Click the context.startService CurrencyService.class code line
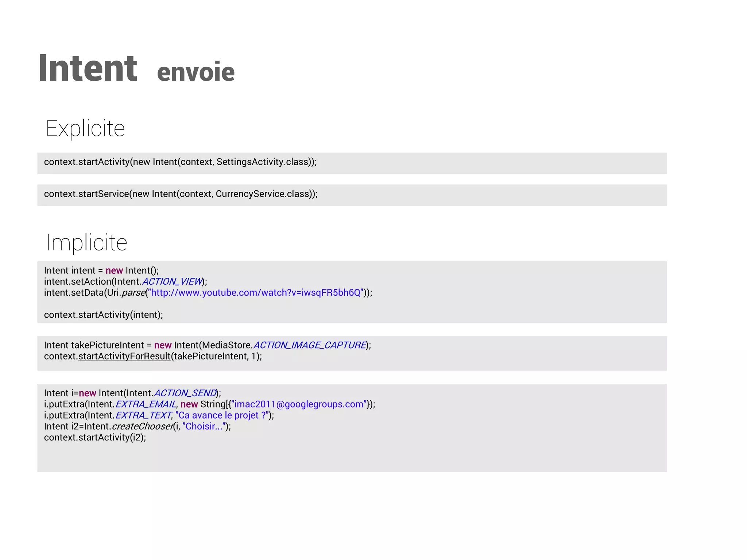This screenshot has height=560, width=747. click(181, 194)
